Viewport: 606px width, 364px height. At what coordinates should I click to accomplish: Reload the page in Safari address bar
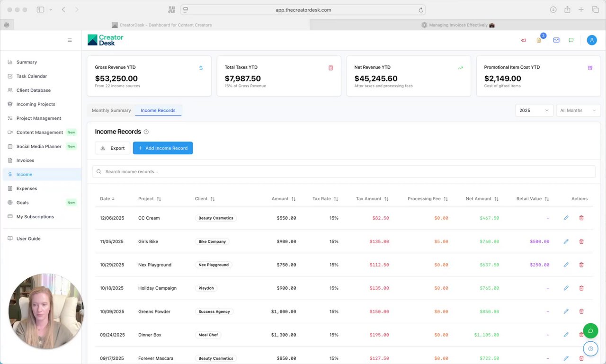point(420,10)
